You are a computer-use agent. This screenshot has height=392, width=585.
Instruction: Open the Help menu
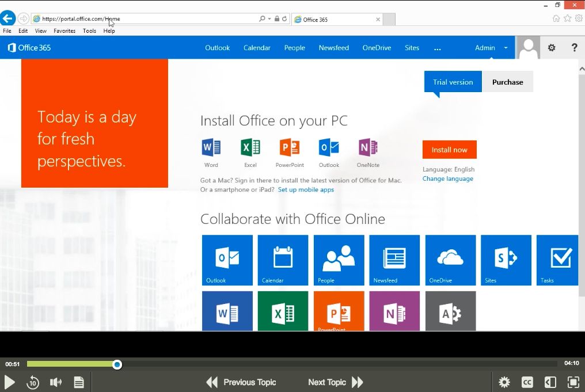(109, 31)
